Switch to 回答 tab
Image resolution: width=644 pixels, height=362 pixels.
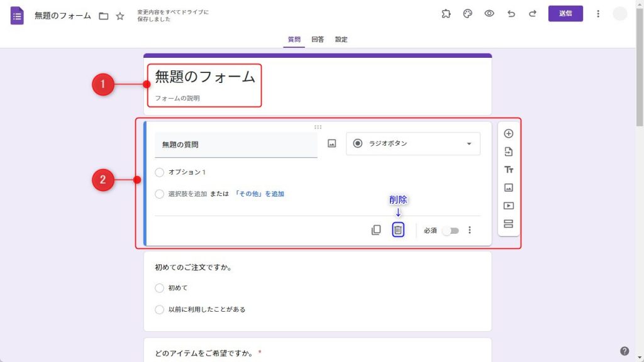(318, 40)
